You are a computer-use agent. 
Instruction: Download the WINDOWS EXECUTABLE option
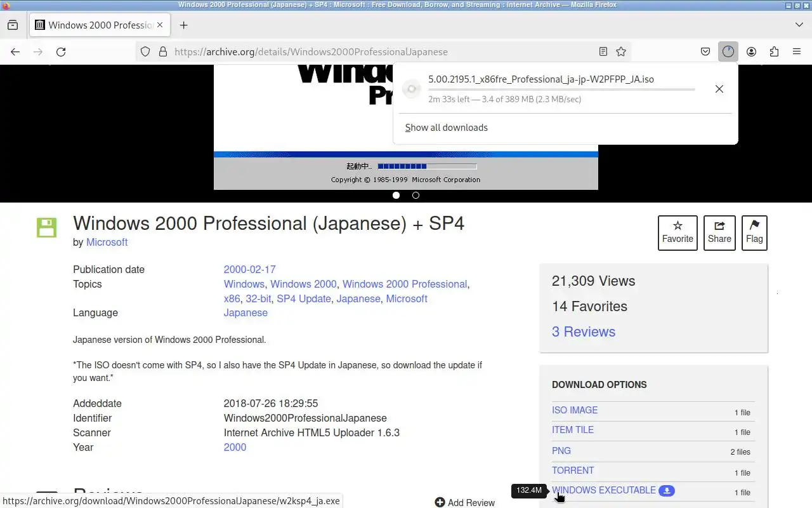pos(604,490)
